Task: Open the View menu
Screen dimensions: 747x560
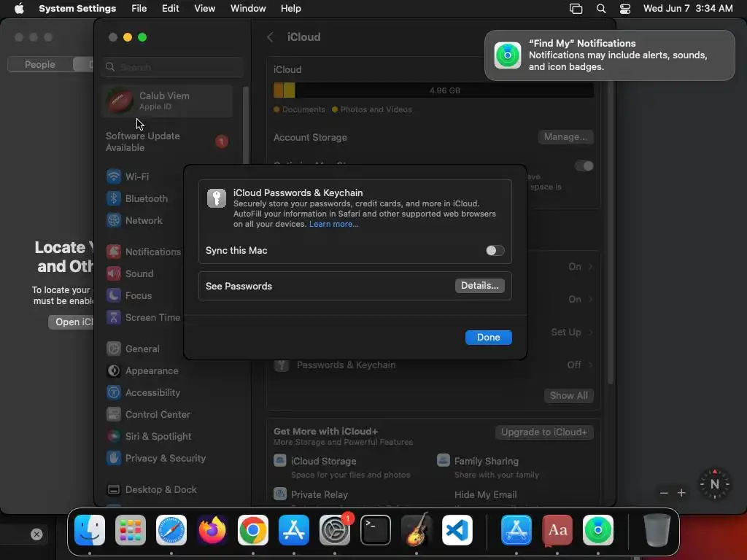Action: (x=204, y=8)
